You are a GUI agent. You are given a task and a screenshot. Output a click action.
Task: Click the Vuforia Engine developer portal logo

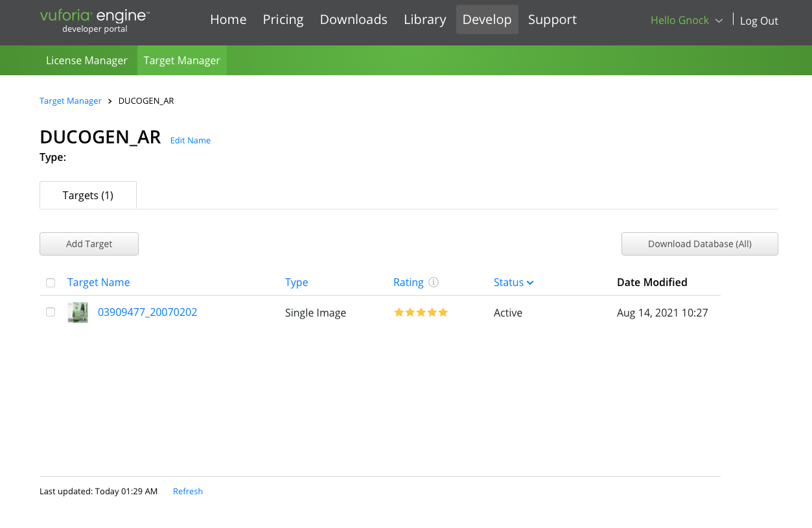click(x=95, y=21)
